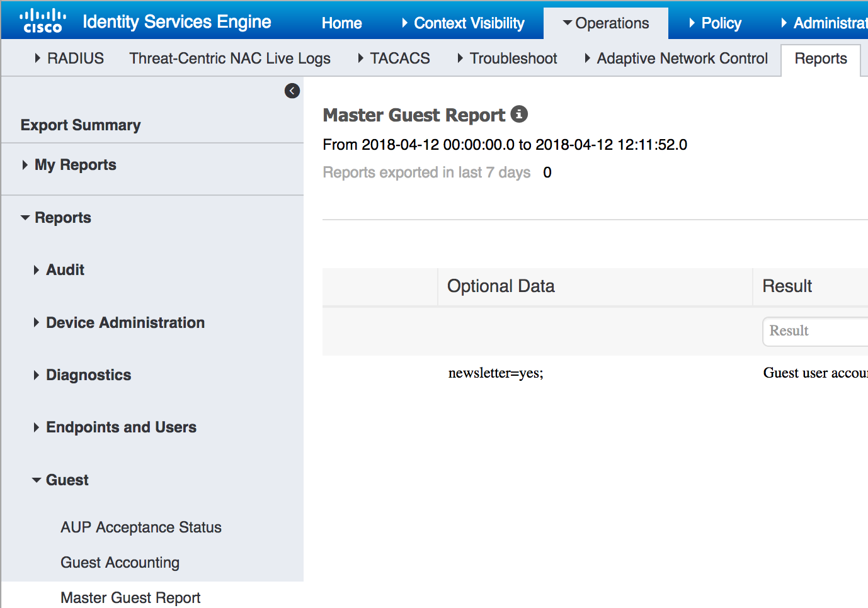
Task: Open Context Visibility menu
Action: tap(463, 23)
